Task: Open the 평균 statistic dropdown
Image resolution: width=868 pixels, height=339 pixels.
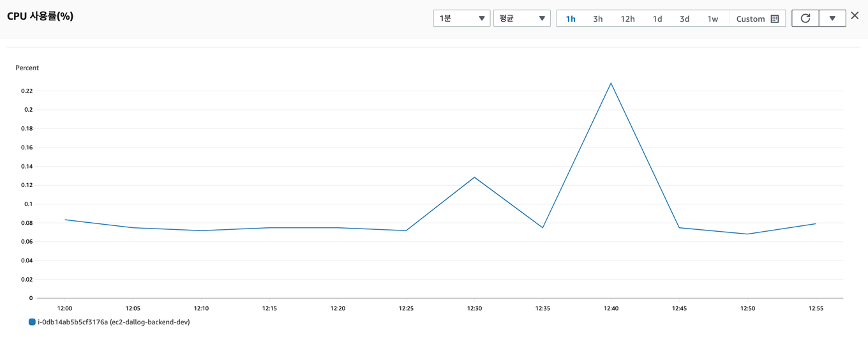Action: point(521,19)
